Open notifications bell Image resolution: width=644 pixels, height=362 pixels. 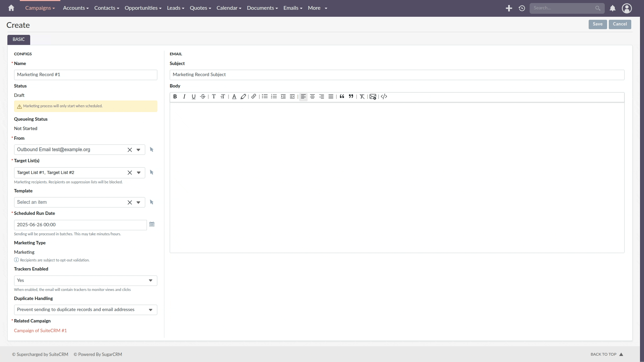pyautogui.click(x=612, y=8)
